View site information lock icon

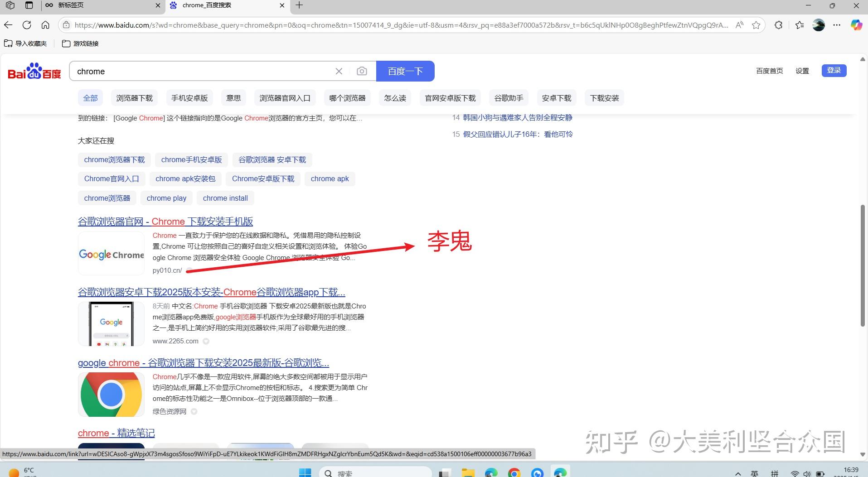click(66, 25)
